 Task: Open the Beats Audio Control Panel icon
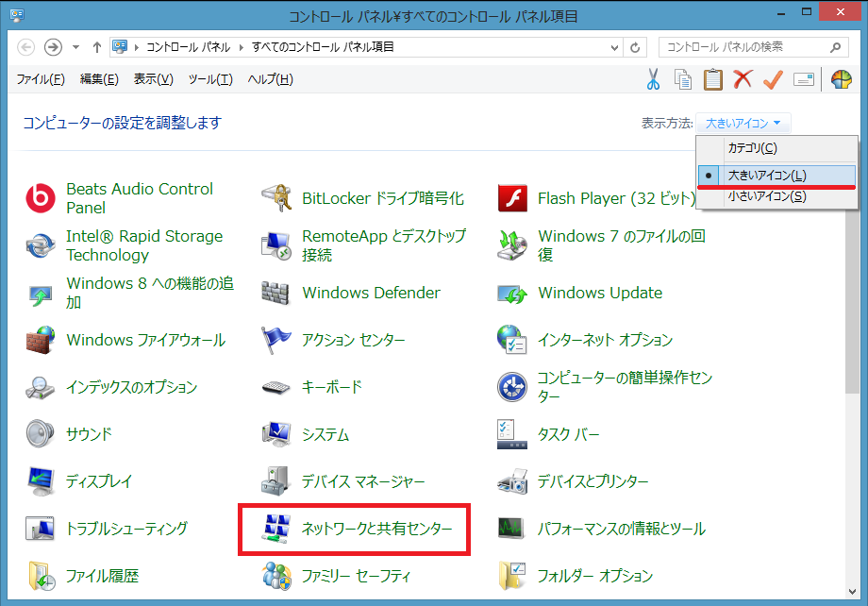pos(42,198)
